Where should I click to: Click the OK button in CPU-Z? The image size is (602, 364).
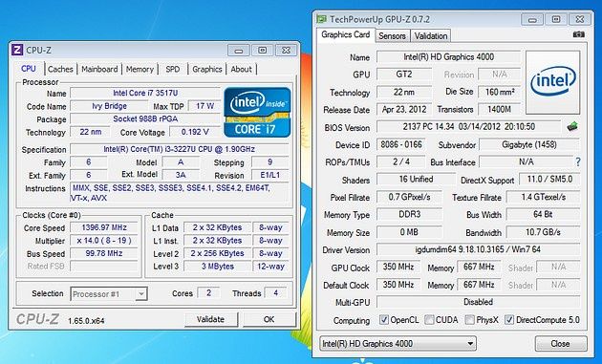[269, 319]
